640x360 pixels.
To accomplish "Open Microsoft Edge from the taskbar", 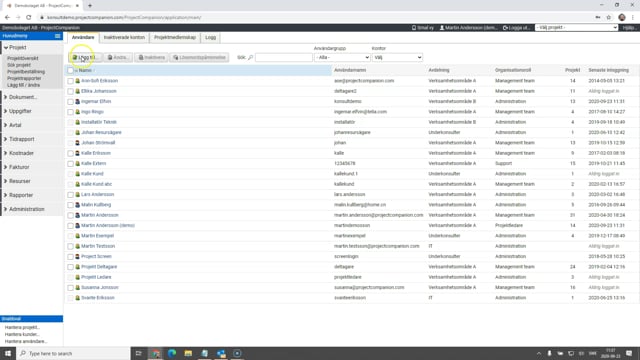I will [172, 353].
